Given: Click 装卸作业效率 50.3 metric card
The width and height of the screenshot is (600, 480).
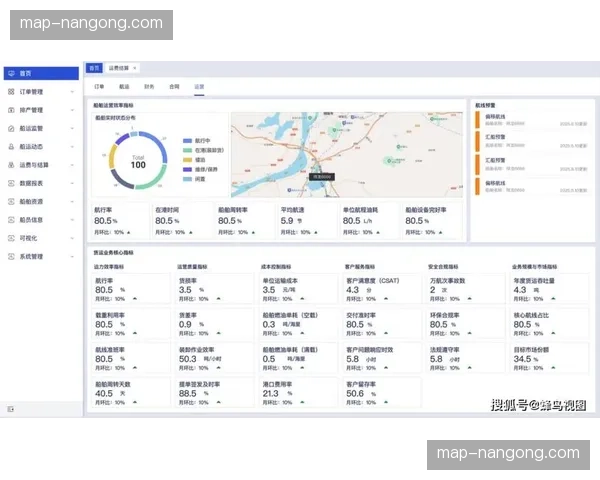Looking at the screenshot, I should coord(215,358).
